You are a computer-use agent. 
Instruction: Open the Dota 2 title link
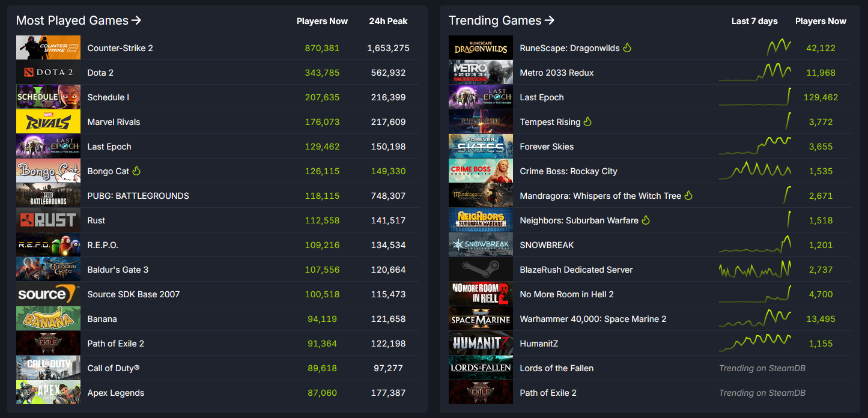[100, 73]
